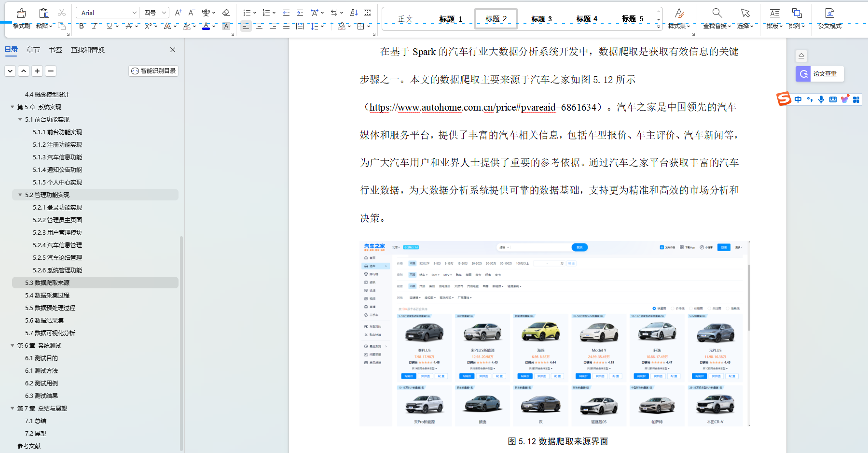The width and height of the screenshot is (868, 453).
Task: Open 查找替换 find and replace
Action: 717,18
